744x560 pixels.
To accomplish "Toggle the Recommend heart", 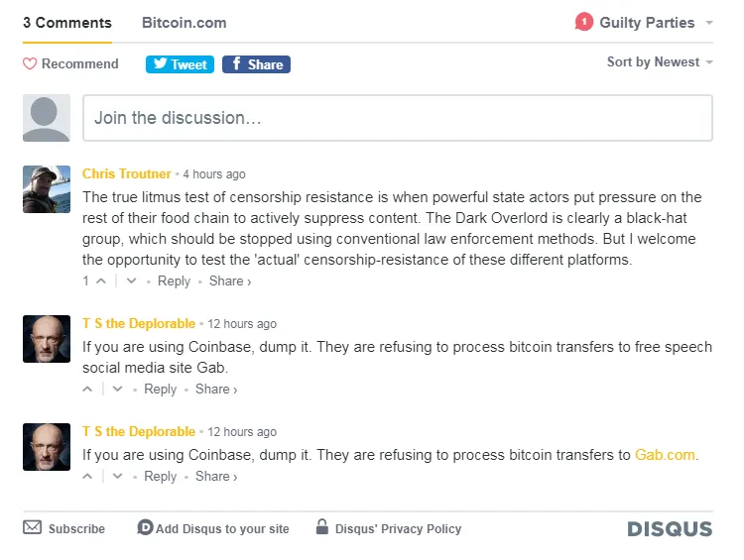I will click(30, 63).
